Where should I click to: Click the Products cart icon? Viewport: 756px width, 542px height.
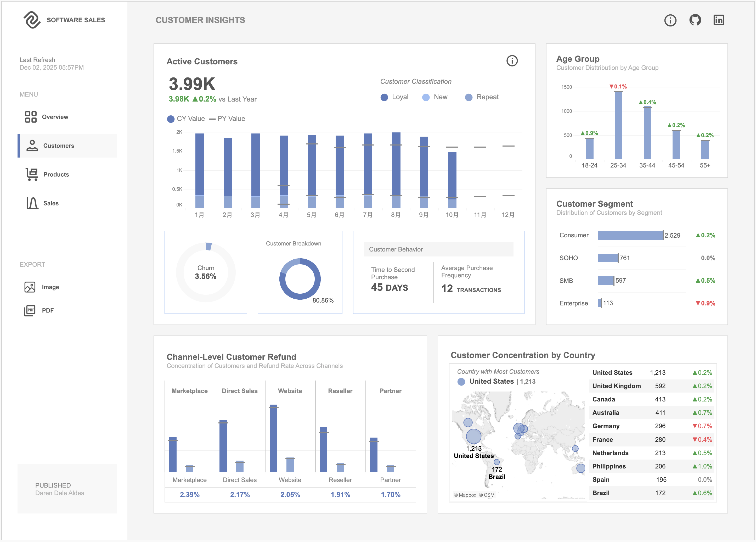pyautogui.click(x=32, y=175)
